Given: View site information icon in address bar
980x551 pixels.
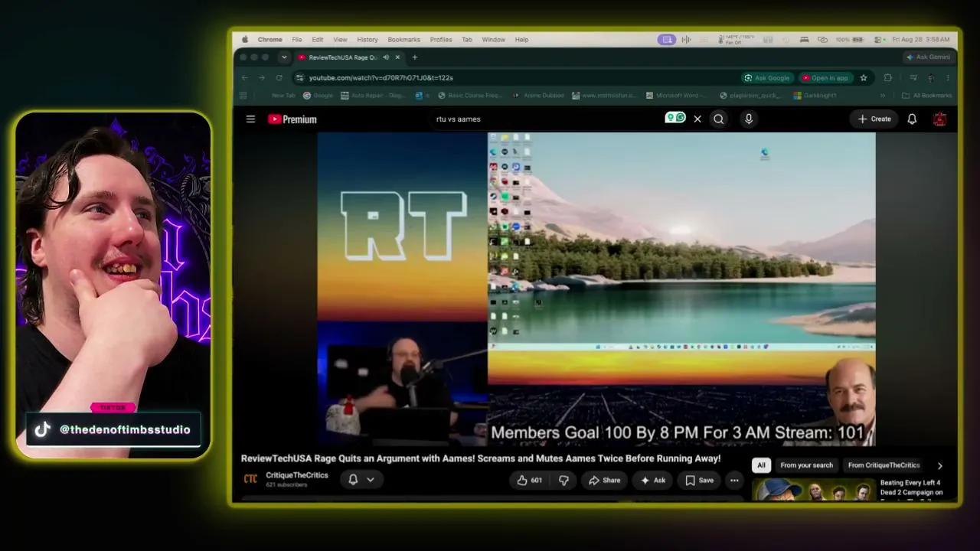Looking at the screenshot, I should click(x=299, y=77).
